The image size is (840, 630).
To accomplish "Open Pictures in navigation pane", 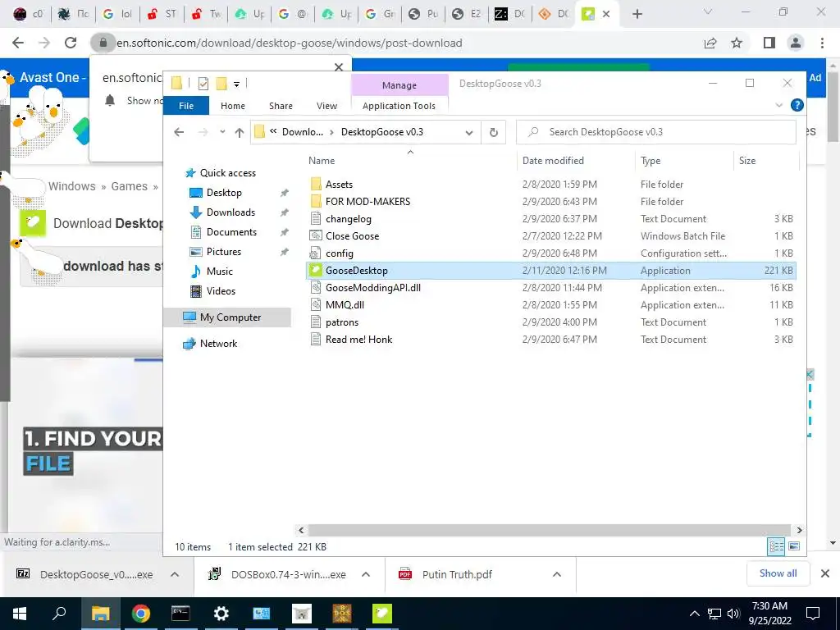I will (x=223, y=252).
